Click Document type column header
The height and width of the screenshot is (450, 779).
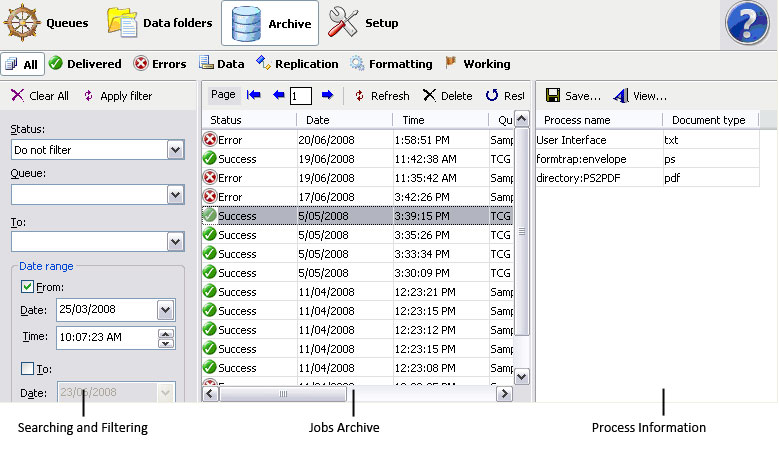tap(711, 120)
